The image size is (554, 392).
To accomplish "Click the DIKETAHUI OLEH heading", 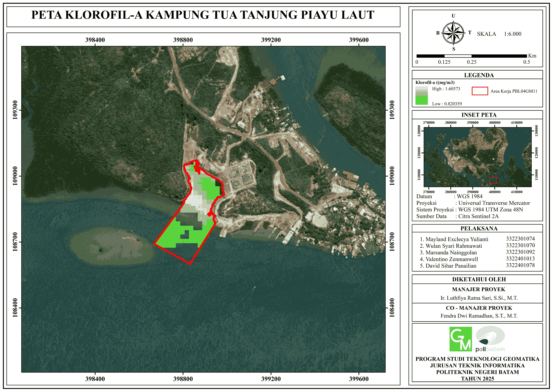I will point(479,280).
